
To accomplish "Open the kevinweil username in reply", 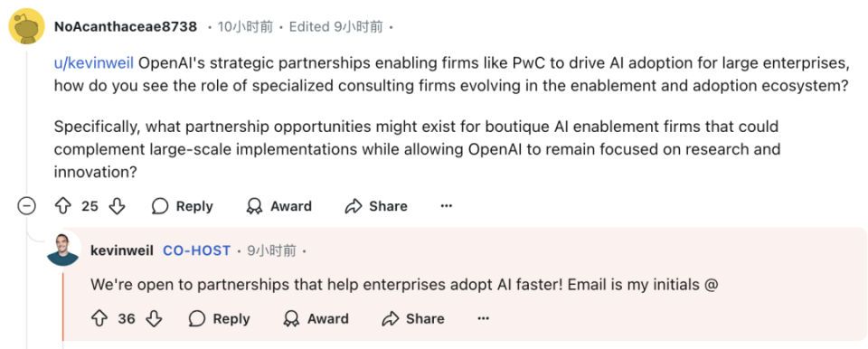I will tap(122, 250).
